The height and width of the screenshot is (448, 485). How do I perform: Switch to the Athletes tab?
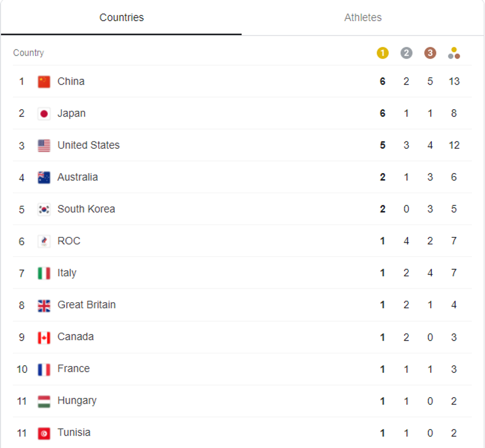click(363, 18)
